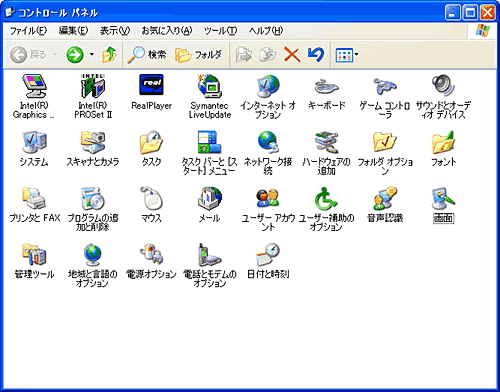Viewport: 500px width, 392px height.
Task: Open 電話とモデムのオプション icon
Action: (x=210, y=255)
